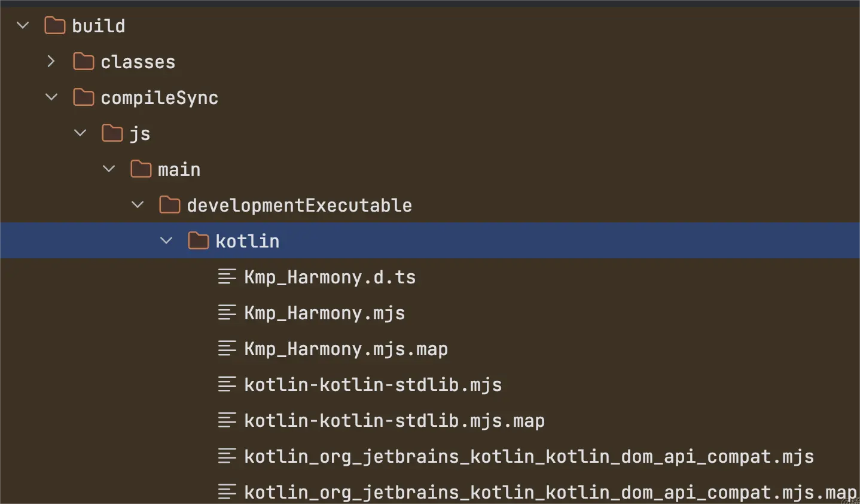This screenshot has width=860, height=504.
Task: Click the kotlin folder icon
Action: [199, 241]
